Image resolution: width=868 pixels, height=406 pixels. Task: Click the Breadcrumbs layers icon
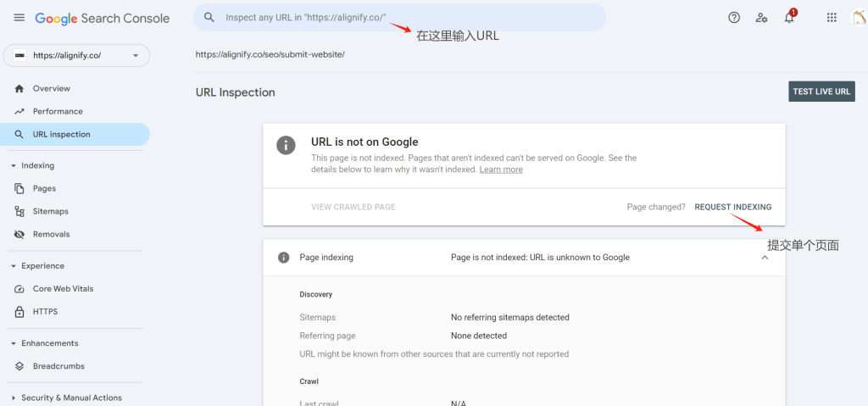19,366
